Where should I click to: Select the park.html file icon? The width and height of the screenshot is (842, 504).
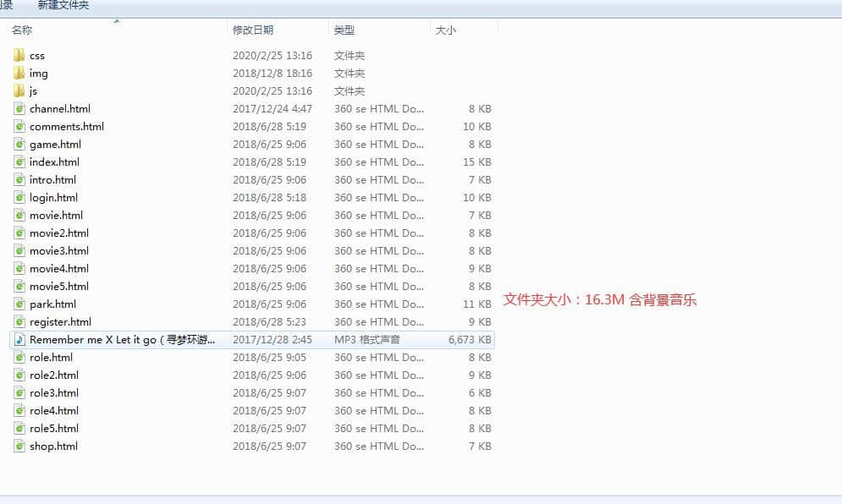click(19, 304)
